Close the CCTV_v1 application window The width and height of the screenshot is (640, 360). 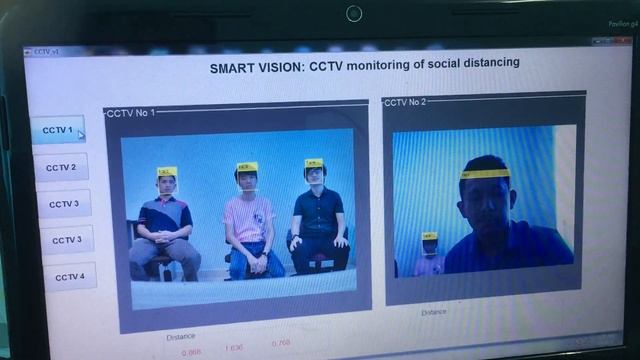624,40
